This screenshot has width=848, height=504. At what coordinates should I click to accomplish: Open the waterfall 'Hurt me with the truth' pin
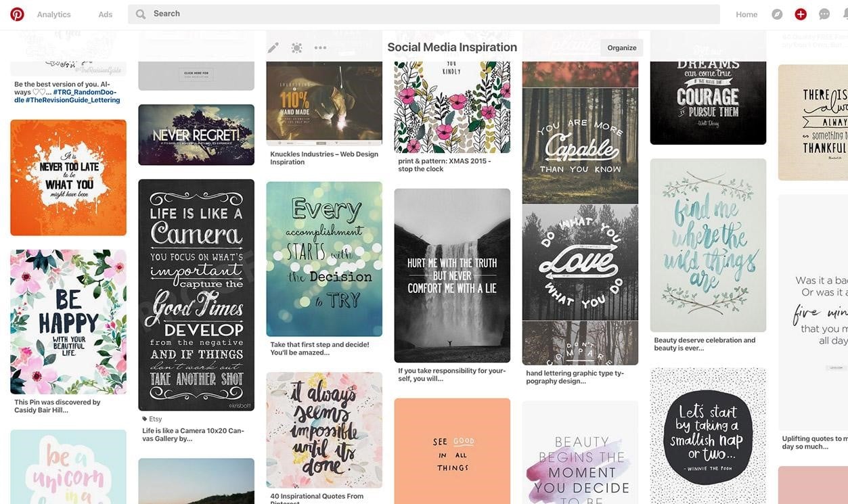click(452, 275)
